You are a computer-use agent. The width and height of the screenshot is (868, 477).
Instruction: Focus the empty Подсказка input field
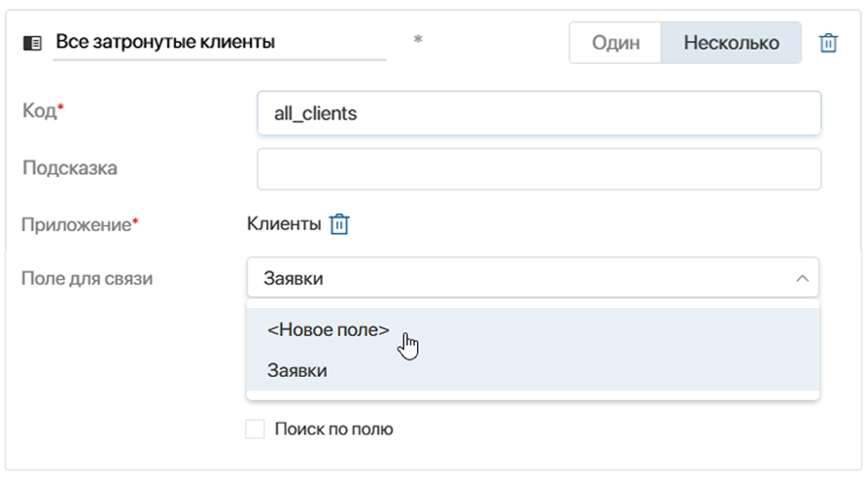[539, 169]
